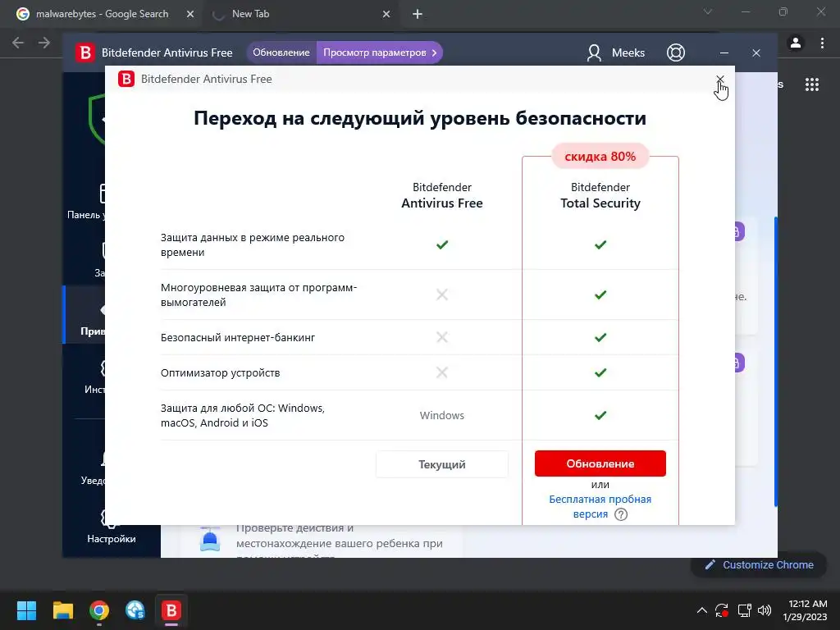Click the red Обновление upgrade button

point(600,463)
